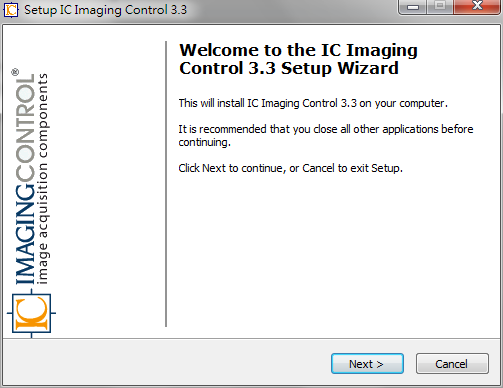Click the Next > button
Screen dimensions: 503x388
pyautogui.click(x=367, y=364)
